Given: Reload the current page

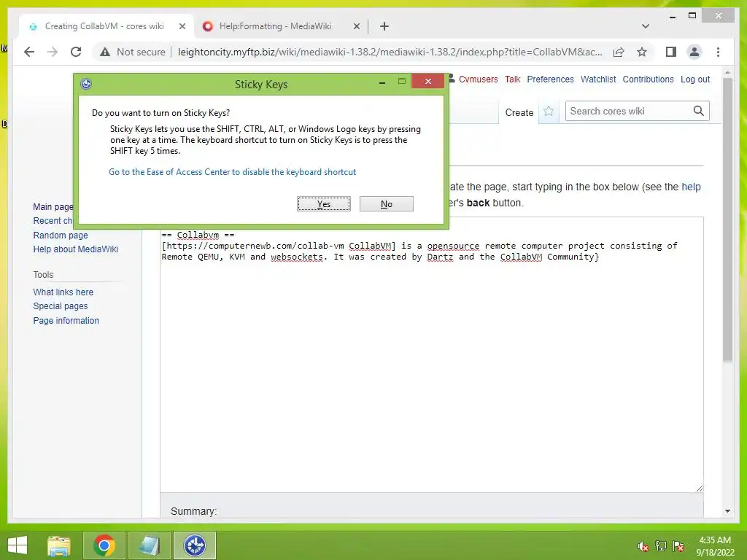Looking at the screenshot, I should tap(76, 52).
